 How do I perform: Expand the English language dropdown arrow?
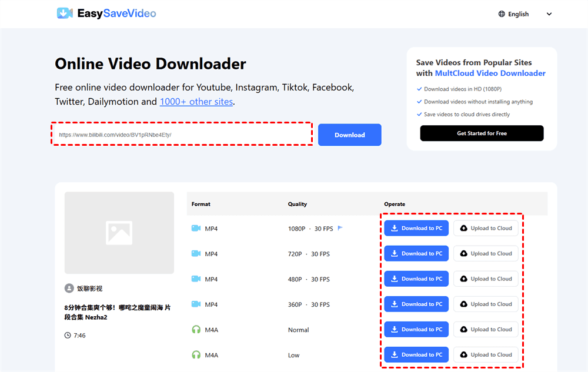click(x=549, y=14)
